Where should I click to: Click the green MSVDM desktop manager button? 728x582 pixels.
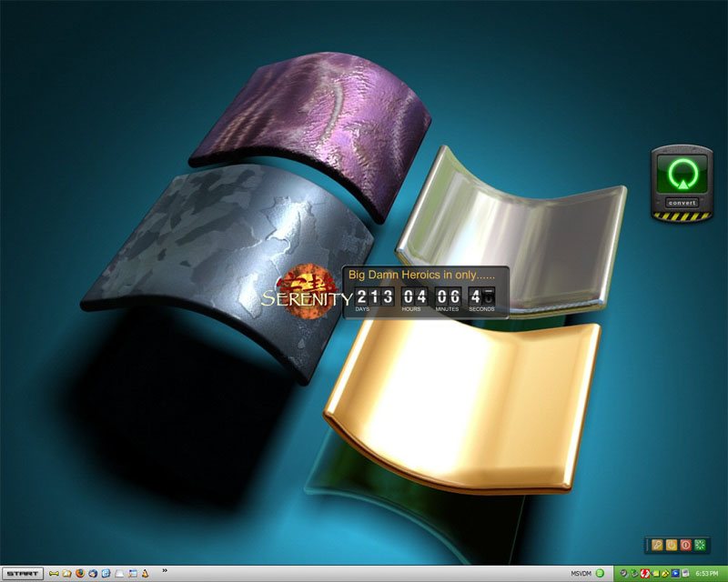[601, 574]
